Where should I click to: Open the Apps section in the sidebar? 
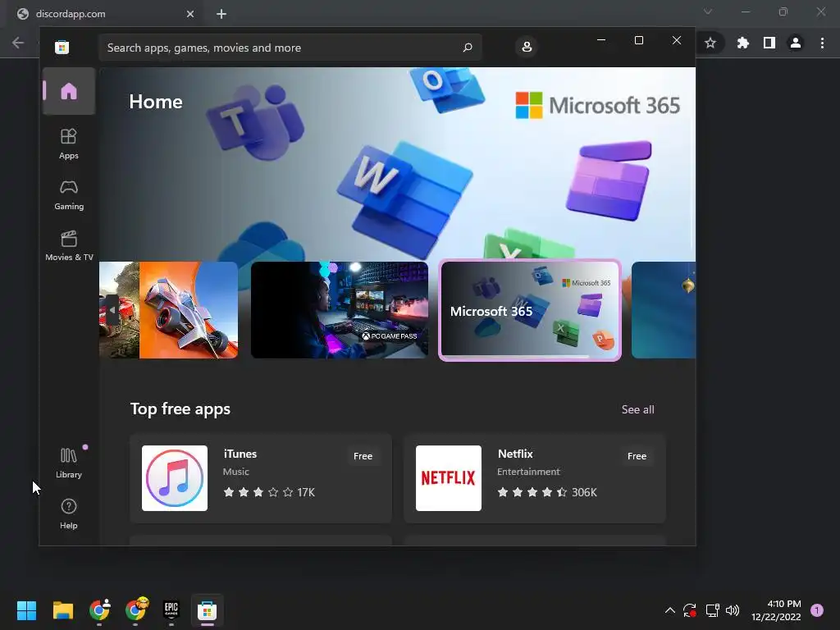pyautogui.click(x=69, y=144)
